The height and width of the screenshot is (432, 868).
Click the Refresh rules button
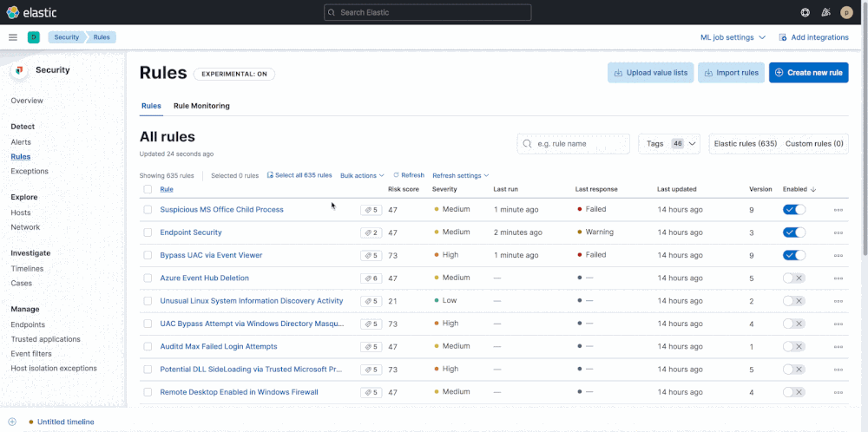(409, 175)
